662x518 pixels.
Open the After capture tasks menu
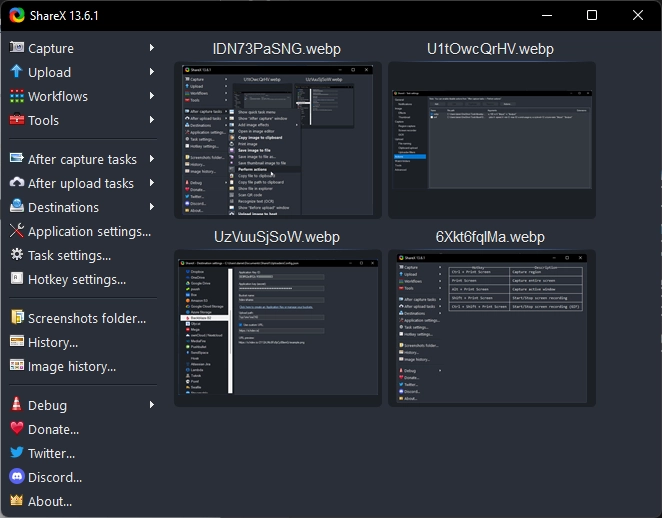pos(82,159)
